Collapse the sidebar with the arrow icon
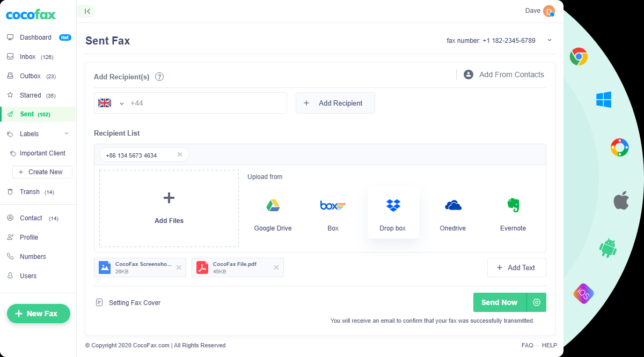Viewport: 644px width, 357px height. (x=87, y=11)
